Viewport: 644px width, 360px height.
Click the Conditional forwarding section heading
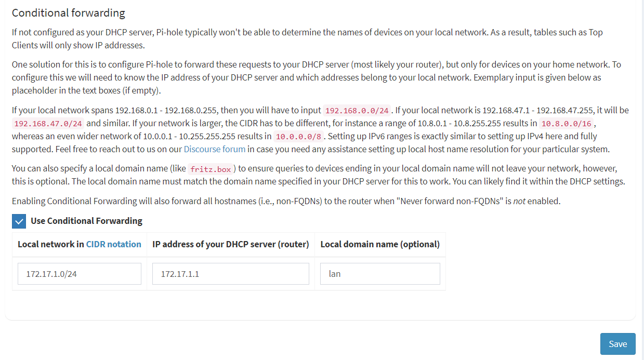(69, 13)
